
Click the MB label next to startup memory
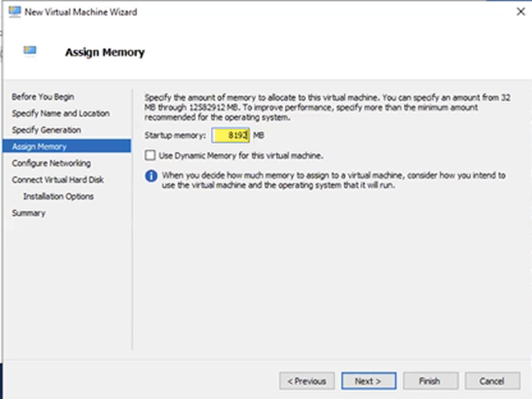point(258,134)
